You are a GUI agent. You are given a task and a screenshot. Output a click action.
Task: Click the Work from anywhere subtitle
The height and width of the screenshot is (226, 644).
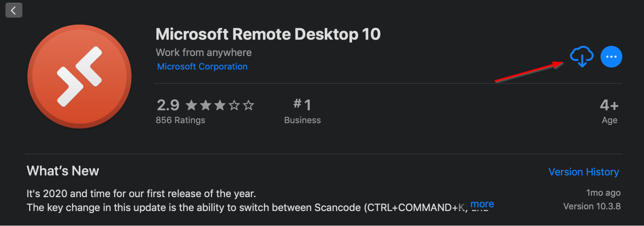tap(204, 53)
